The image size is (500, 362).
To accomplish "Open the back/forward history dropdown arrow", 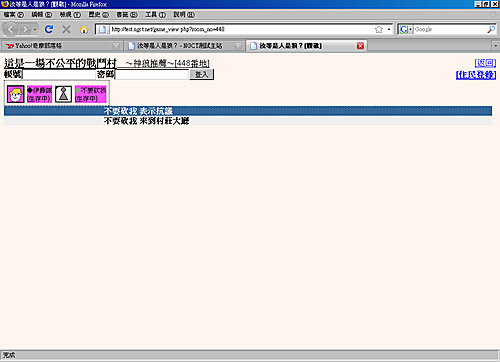I will 35,30.
